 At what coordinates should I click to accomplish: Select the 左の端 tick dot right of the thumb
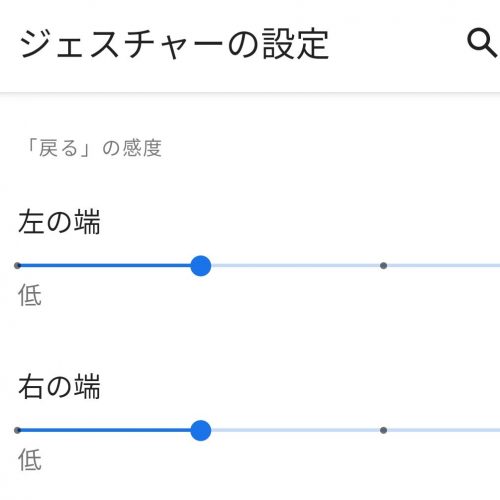click(383, 266)
